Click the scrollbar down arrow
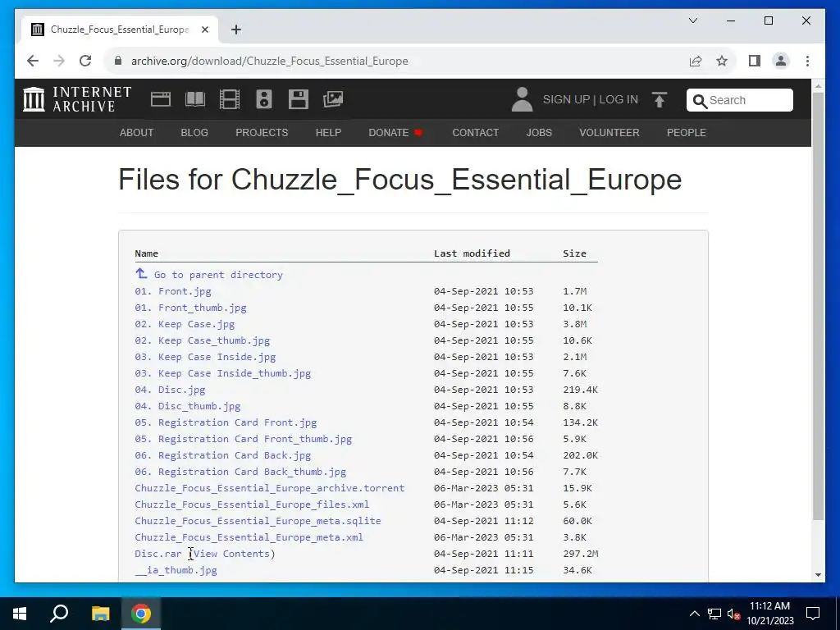This screenshot has width=840, height=630. tap(818, 575)
